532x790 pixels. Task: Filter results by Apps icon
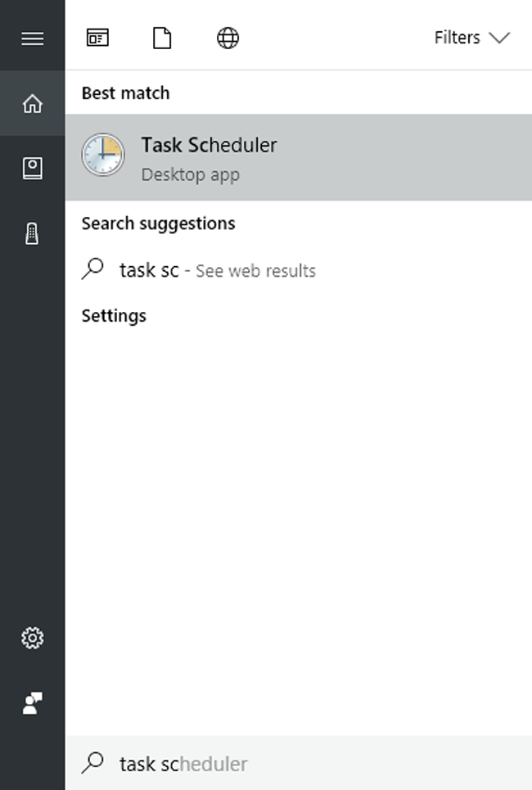pos(97,38)
